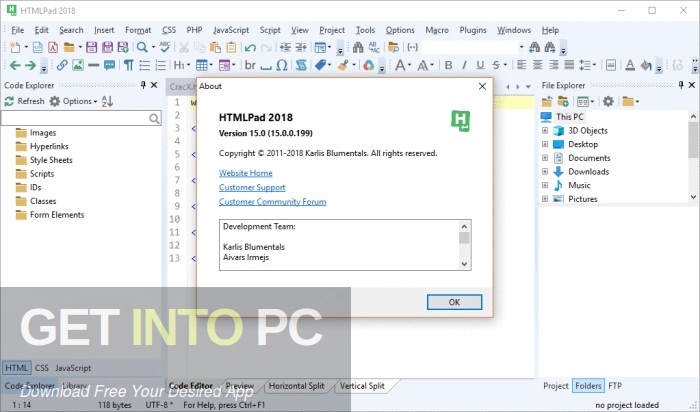Toggle Italic formatting
700x412 pixels.
(x=464, y=66)
